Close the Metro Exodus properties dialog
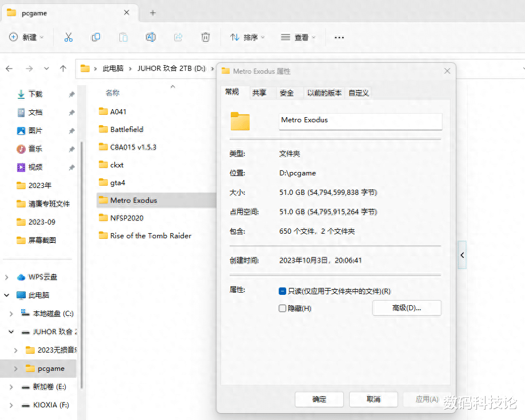525x420 pixels. (447, 71)
